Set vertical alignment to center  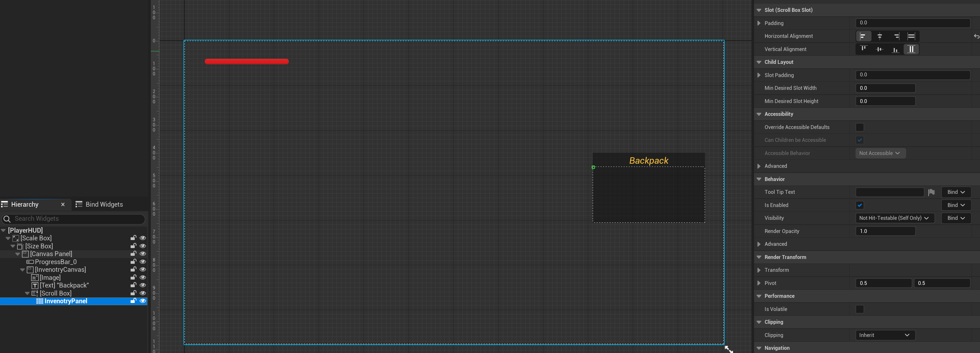pos(880,49)
